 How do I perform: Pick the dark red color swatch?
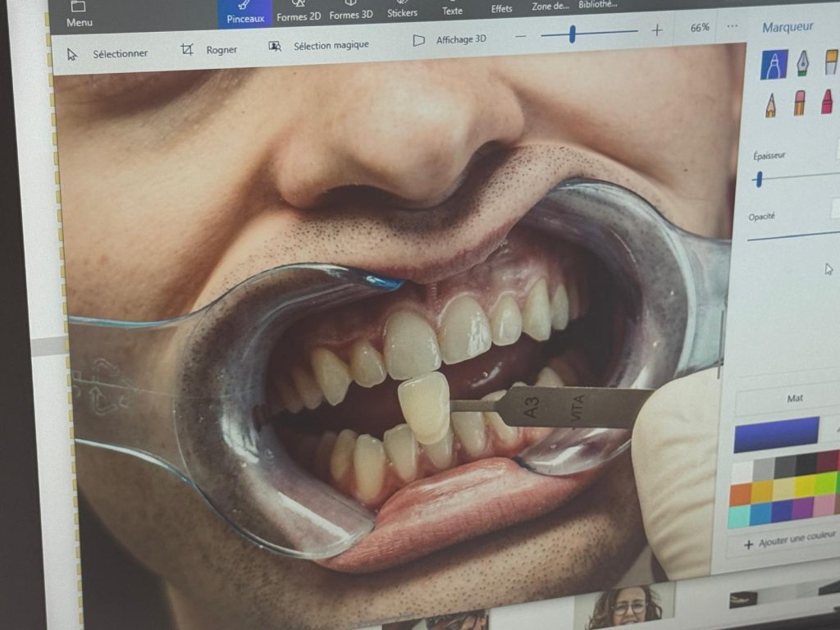(827, 461)
